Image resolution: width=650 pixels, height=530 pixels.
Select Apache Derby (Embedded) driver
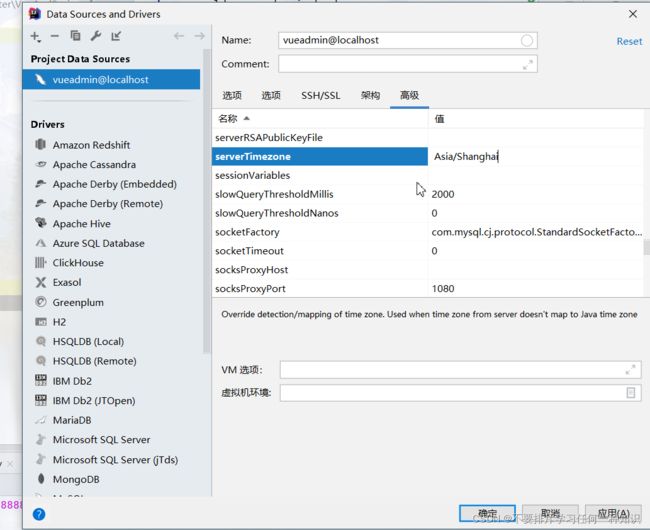pyautogui.click(x=113, y=184)
